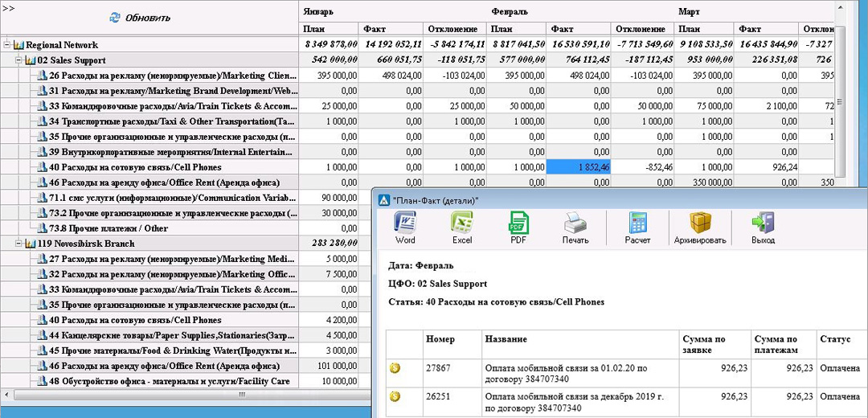Collapse the Regional Network tree node
The image size is (868, 418).
7,45
